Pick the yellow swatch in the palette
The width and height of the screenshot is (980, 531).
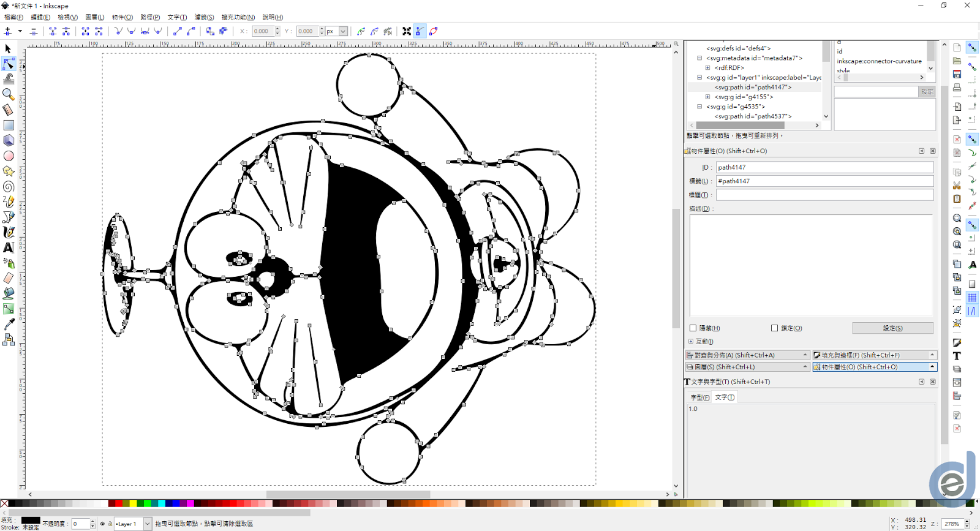click(133, 503)
